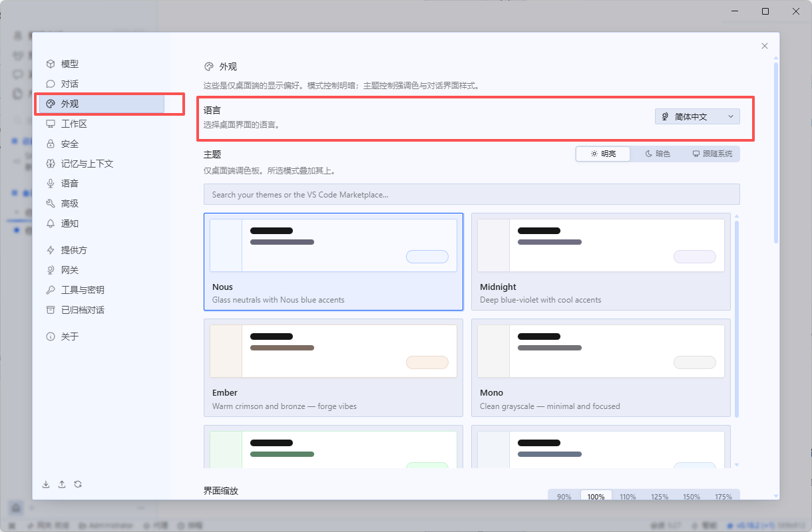Click dialog scroll-down arrow at bottom right
This screenshot has width=812, height=532.
776,496
